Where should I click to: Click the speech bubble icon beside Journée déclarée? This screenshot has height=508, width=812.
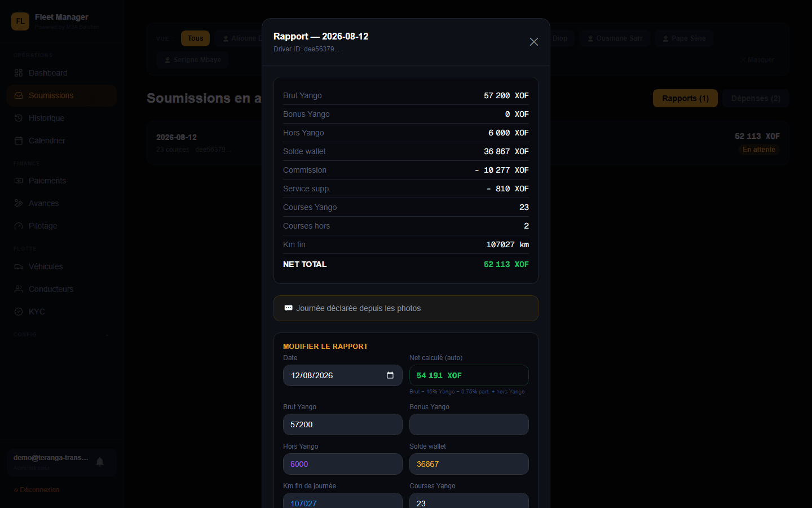coord(288,308)
